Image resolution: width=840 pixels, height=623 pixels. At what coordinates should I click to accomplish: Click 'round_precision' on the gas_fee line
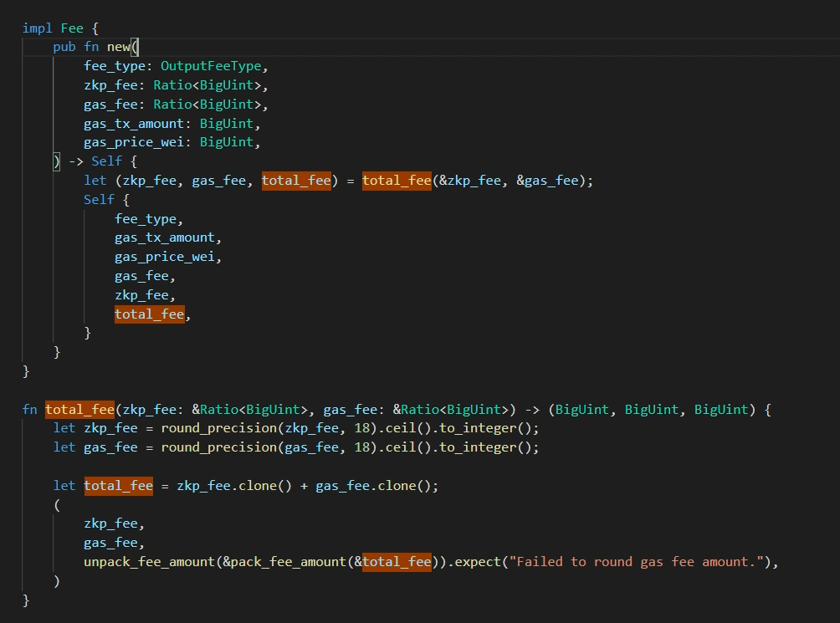218,447
